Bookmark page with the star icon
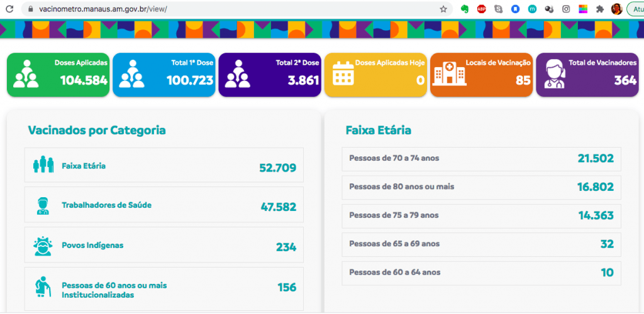 click(x=443, y=9)
